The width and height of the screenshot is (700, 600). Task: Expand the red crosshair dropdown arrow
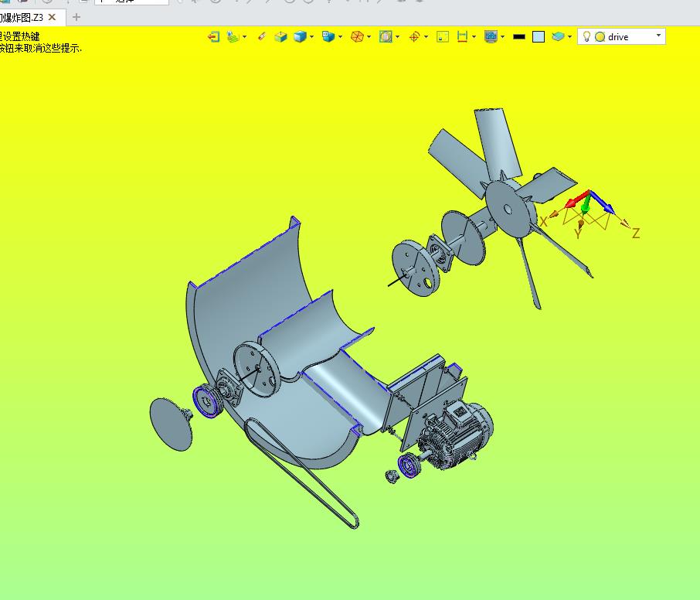point(426,36)
